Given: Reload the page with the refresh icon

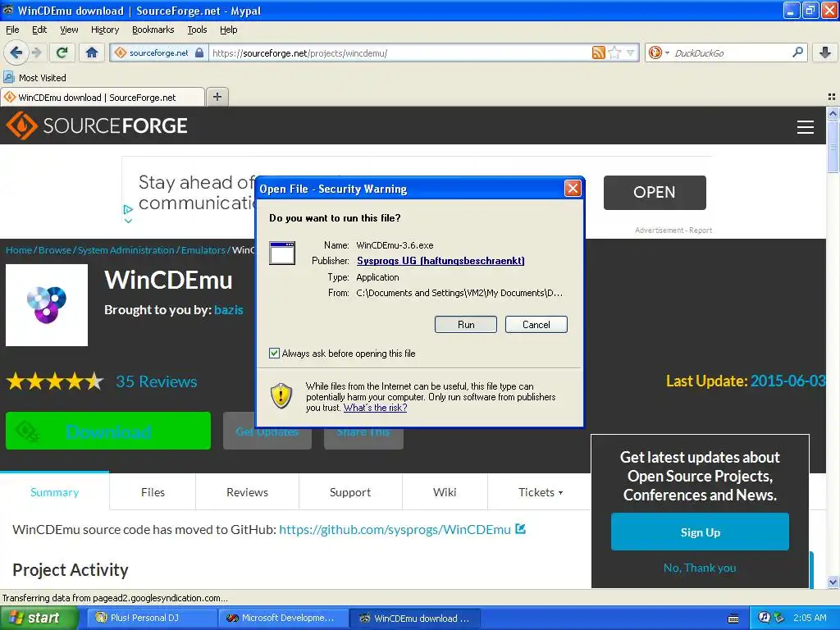Looking at the screenshot, I should [62, 52].
